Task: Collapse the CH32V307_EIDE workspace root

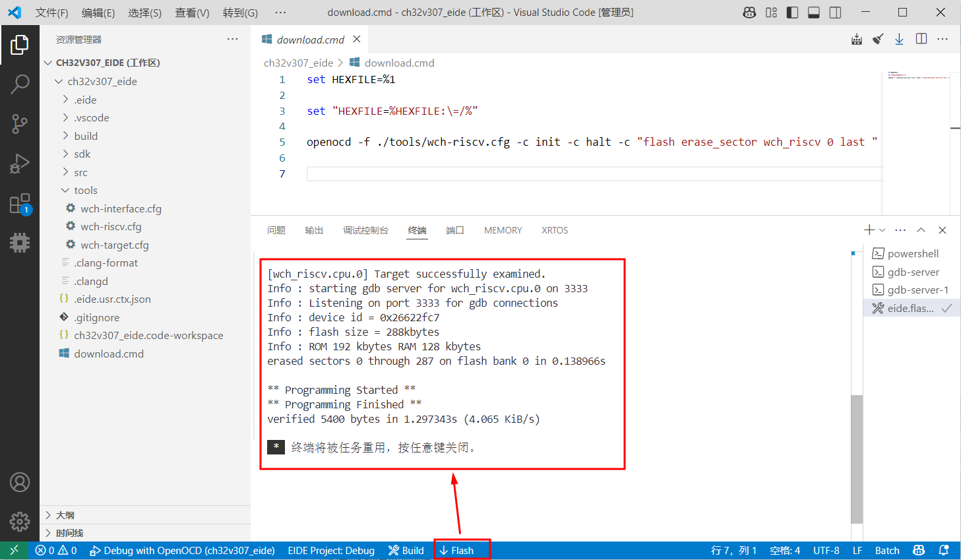Action: click(47, 63)
